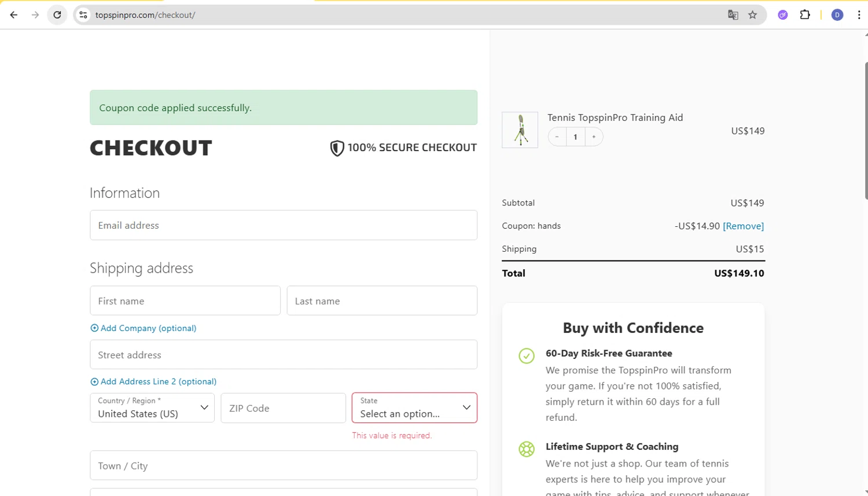
Task: Click the secure checkout shield icon
Action: point(337,148)
